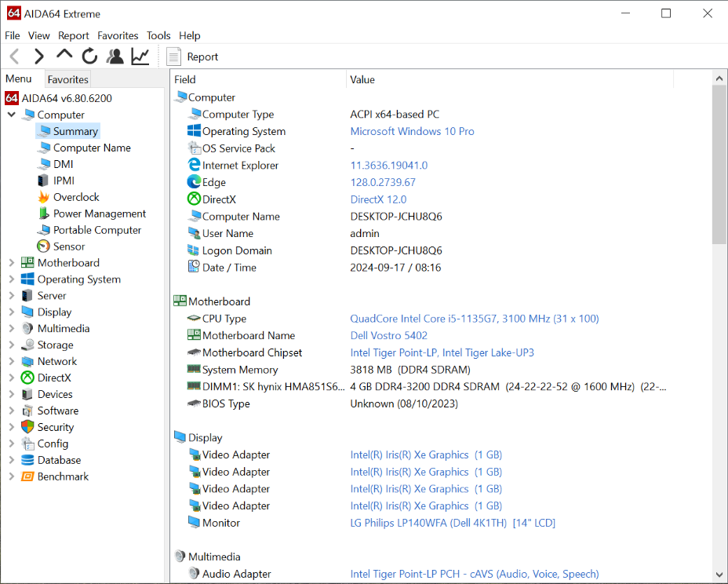
Task: Click the Sensor gauge icon in tree
Action: click(x=43, y=246)
